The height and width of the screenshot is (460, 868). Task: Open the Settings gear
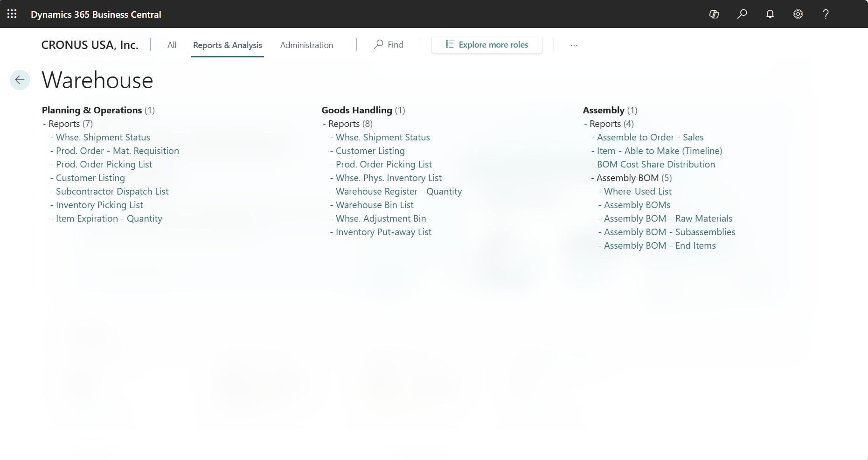point(798,14)
